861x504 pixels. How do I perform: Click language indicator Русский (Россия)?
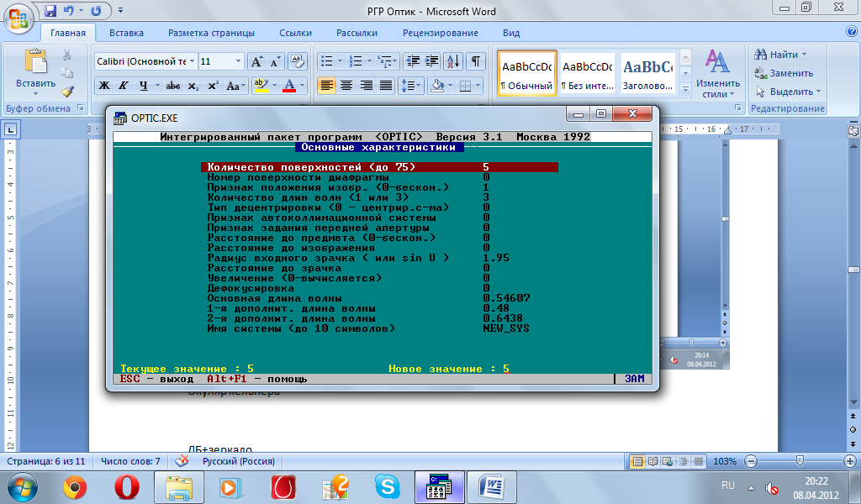coord(239,461)
